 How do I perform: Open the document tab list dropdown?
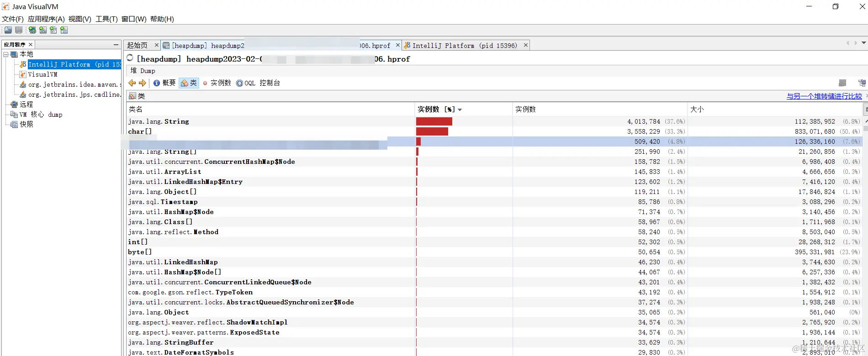pyautogui.click(x=863, y=43)
